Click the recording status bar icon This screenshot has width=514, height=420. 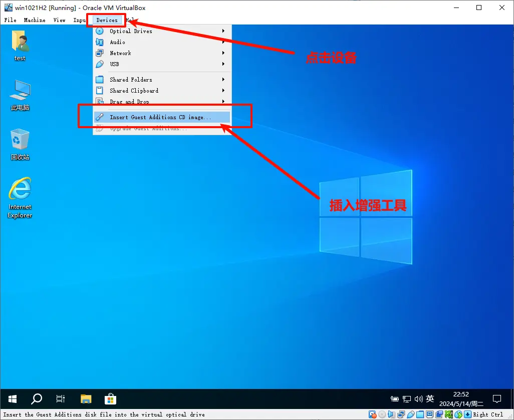tap(439, 414)
